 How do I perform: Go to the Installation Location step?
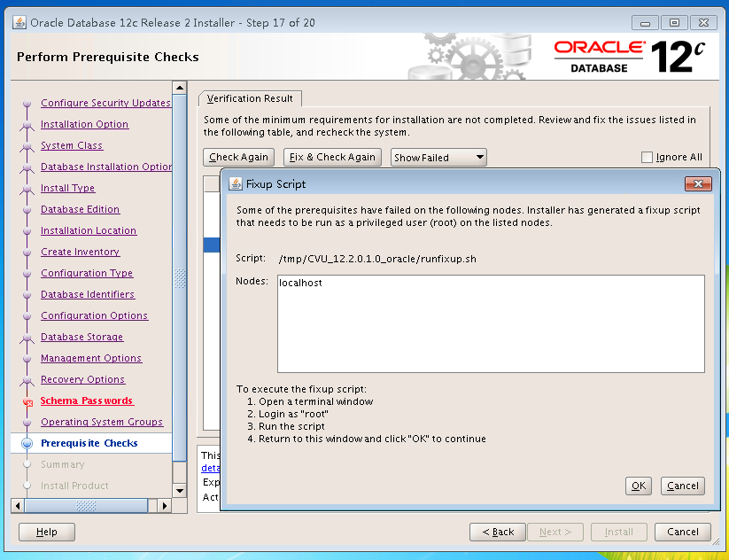pyautogui.click(x=89, y=230)
